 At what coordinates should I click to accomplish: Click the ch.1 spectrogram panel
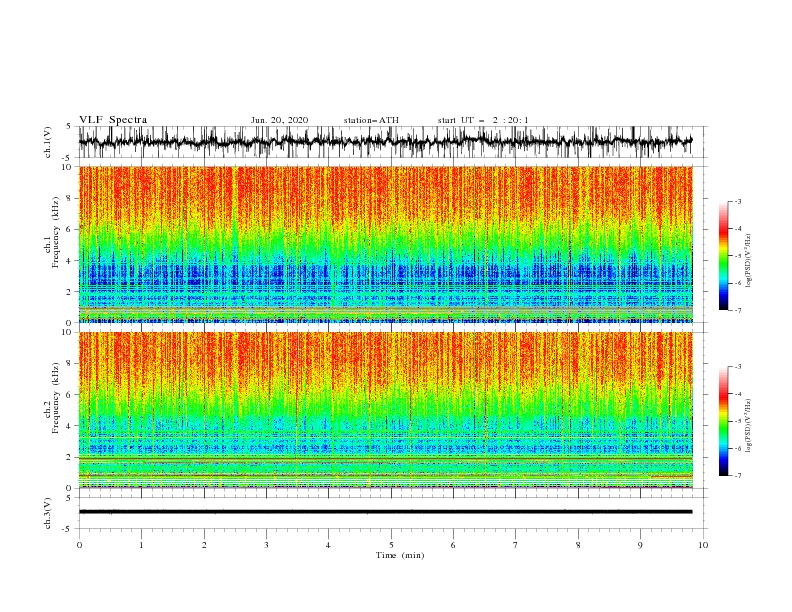tap(386, 244)
